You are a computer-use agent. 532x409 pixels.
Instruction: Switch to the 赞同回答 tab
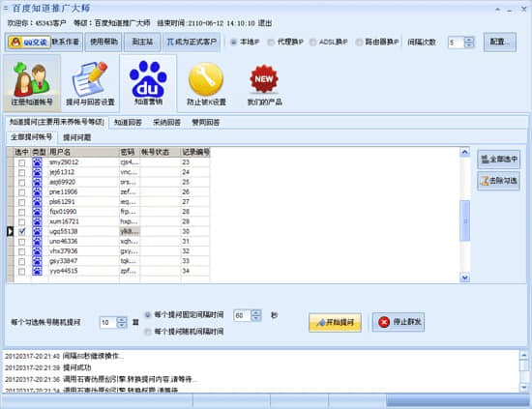click(206, 123)
